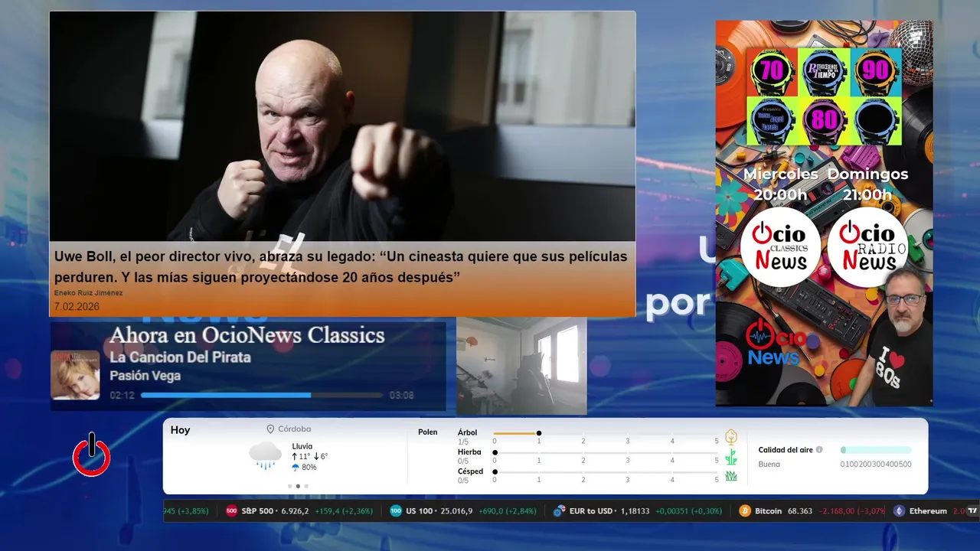Click the EUR to USD ticker name
The height and width of the screenshot is (551, 980).
[x=591, y=510]
